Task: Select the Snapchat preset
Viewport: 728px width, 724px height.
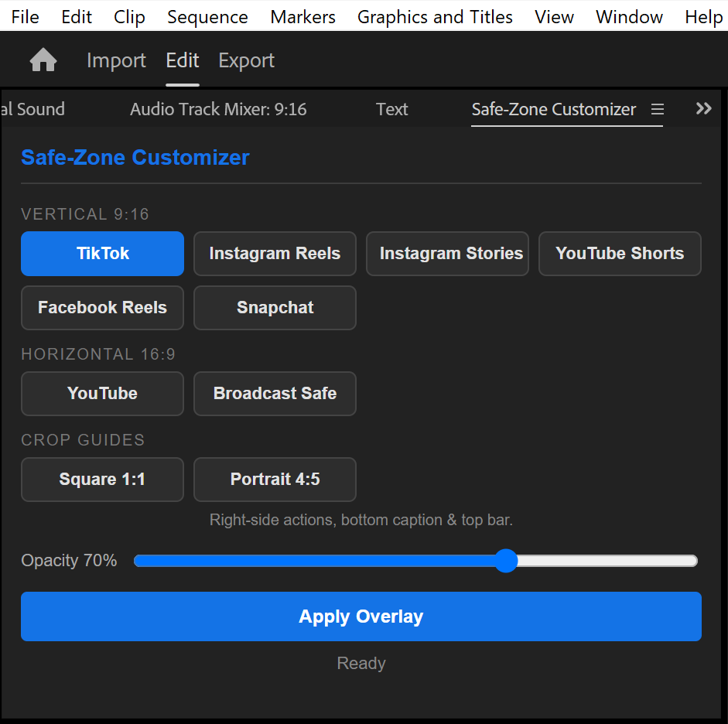Action: [275, 308]
